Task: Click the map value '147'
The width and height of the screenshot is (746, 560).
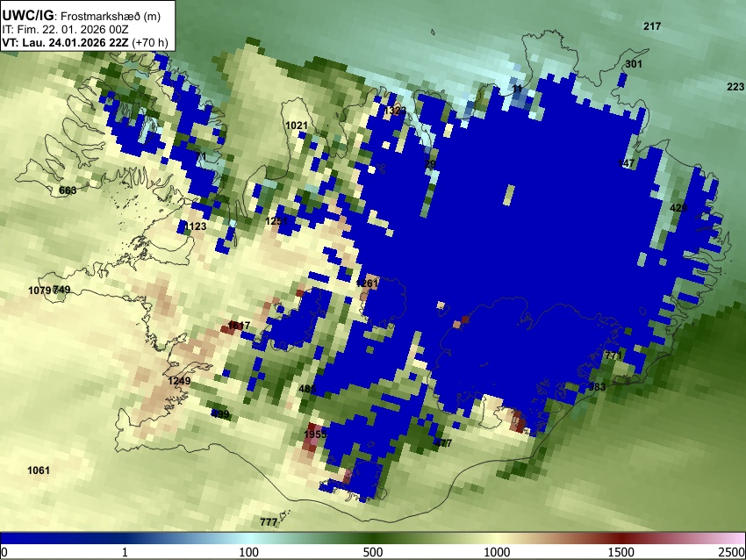Action: point(626,163)
